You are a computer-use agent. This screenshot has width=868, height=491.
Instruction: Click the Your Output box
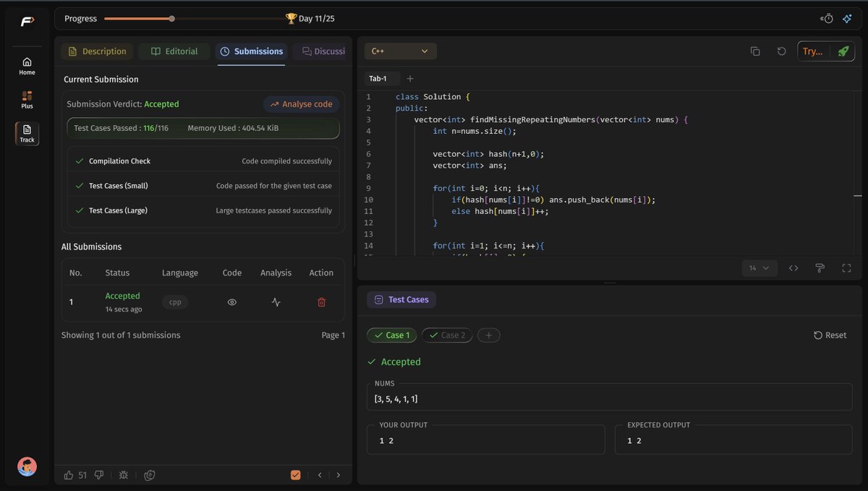click(485, 440)
